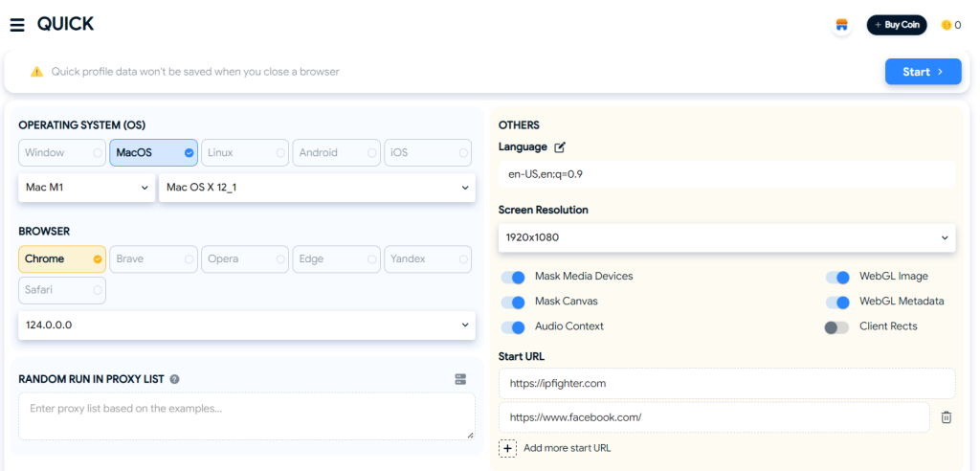
Task: Toggle the Mask Canvas switch
Action: (514, 302)
